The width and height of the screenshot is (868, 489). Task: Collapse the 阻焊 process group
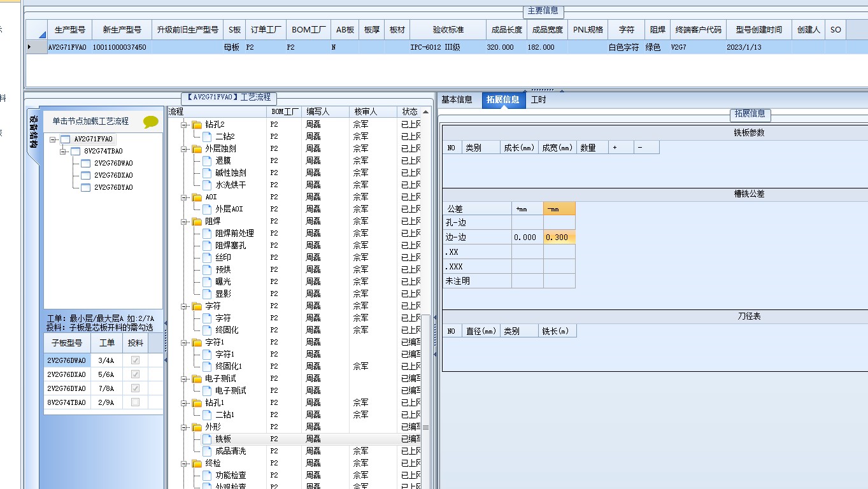[x=185, y=222]
